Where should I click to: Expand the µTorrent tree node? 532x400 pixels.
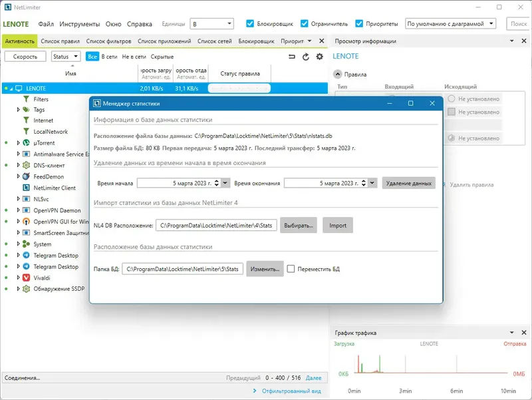pos(19,143)
